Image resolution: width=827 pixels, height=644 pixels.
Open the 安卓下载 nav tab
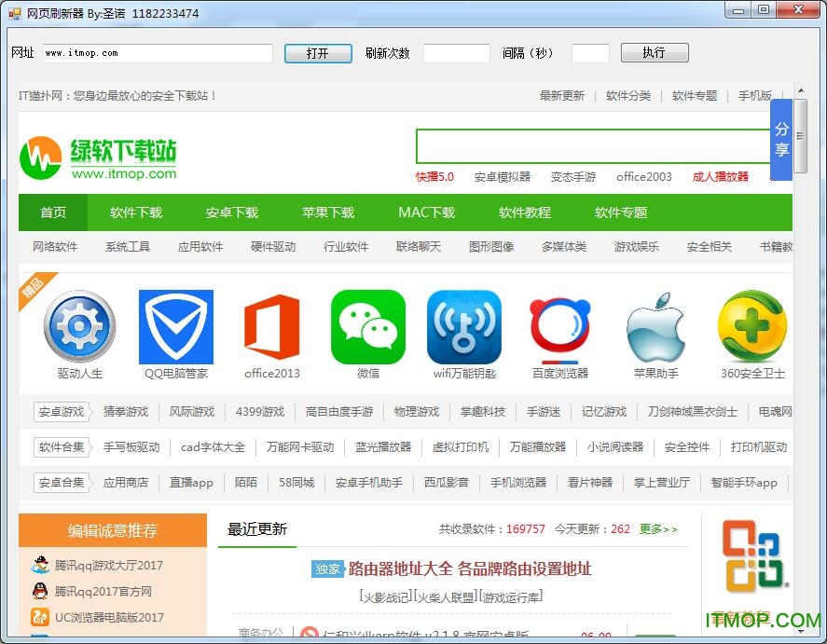pos(232,212)
